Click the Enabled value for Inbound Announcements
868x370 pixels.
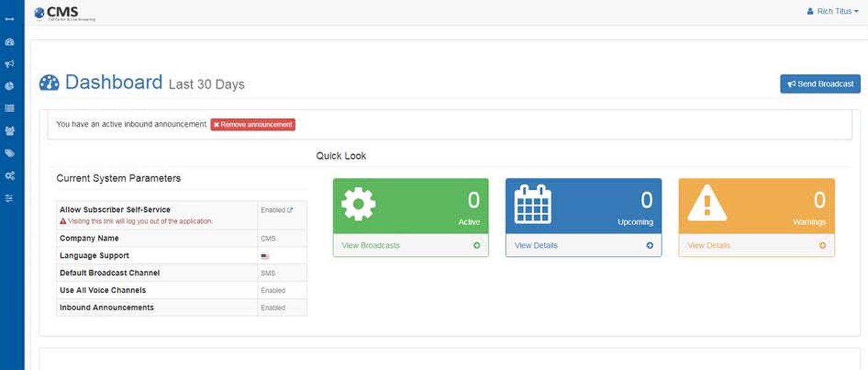[273, 308]
